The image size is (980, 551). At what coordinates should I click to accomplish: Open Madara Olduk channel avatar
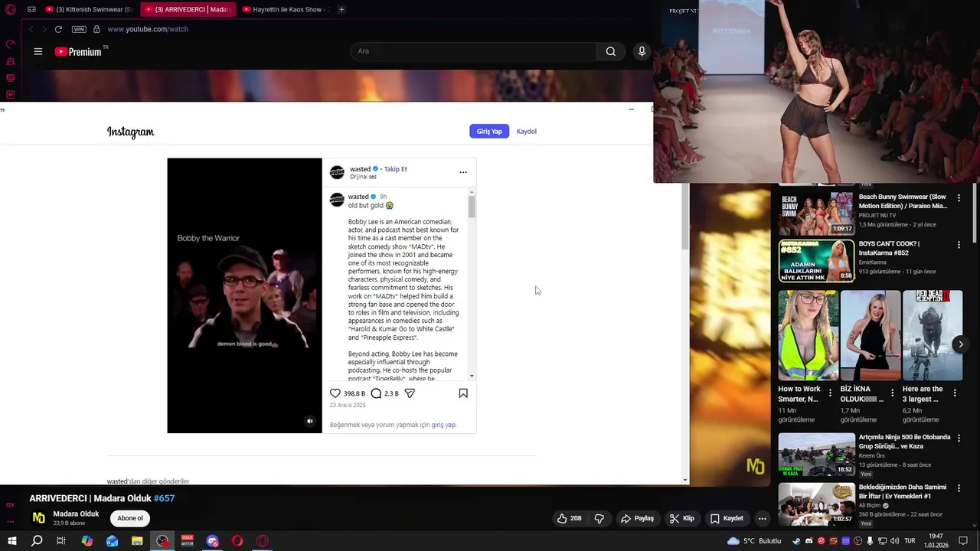[38, 518]
